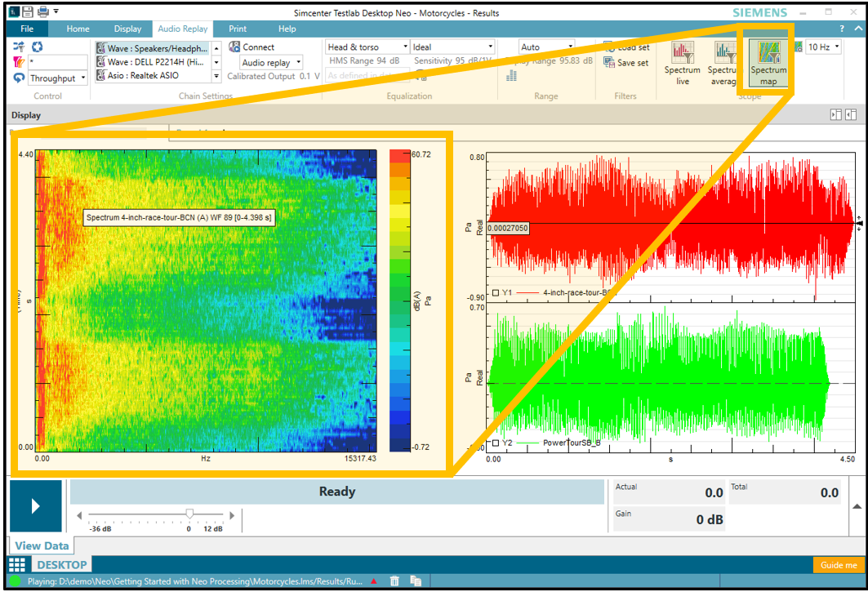Click the save icon in title bar

(27, 12)
